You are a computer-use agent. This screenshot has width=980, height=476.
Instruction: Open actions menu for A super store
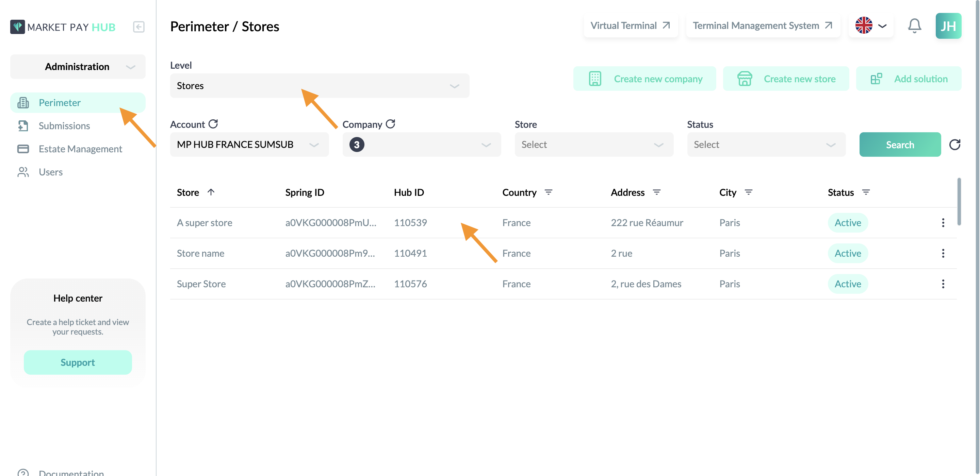(x=943, y=223)
